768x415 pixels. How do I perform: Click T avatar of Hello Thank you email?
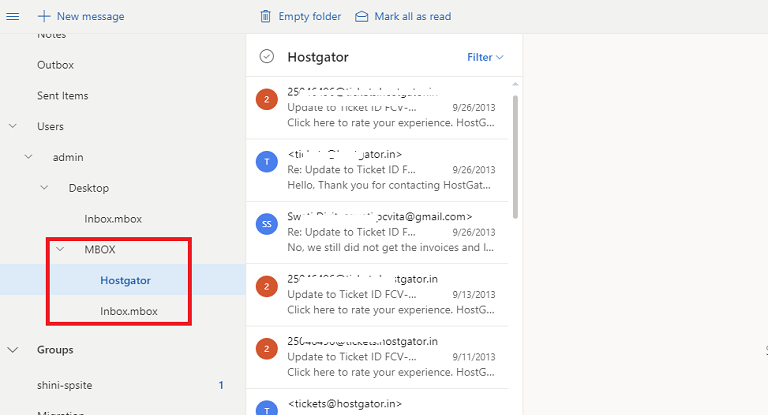point(266,162)
